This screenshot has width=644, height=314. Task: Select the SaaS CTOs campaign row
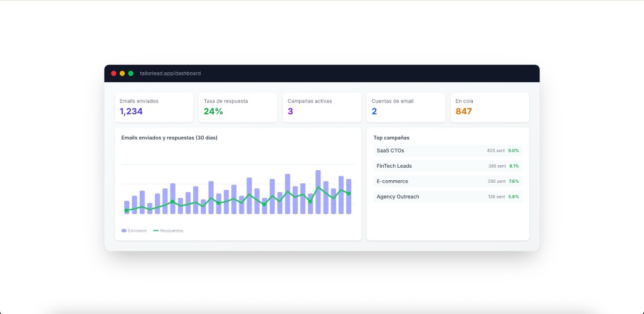point(447,151)
